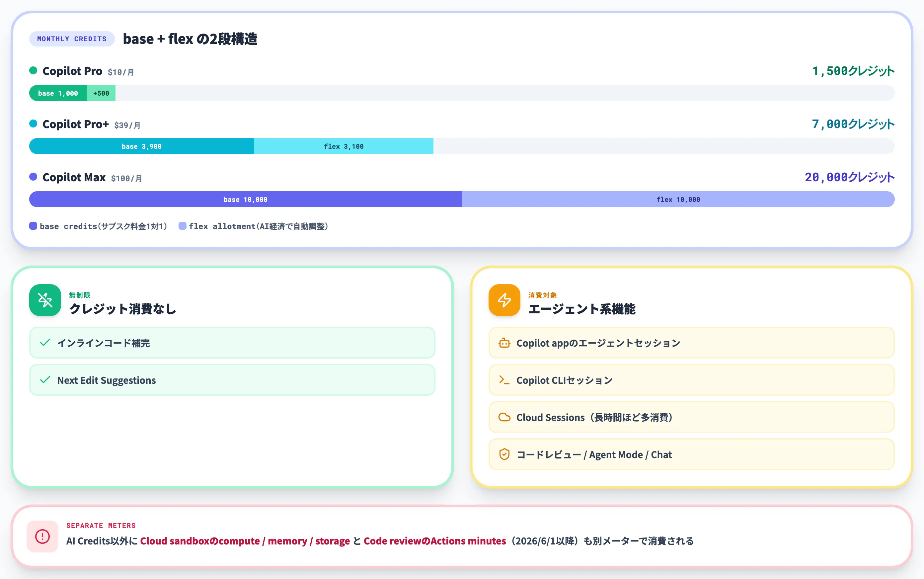Click the $39/月 price label
924x579 pixels.
point(127,125)
